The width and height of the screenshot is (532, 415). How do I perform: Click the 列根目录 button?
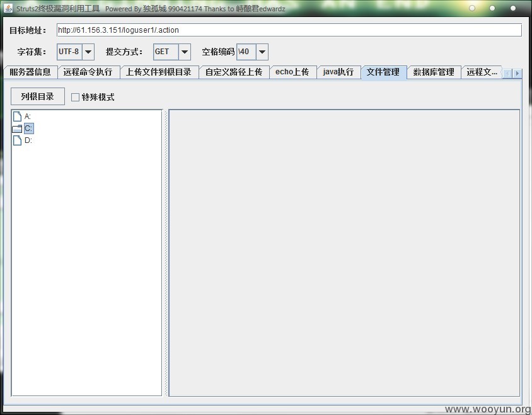[x=38, y=96]
